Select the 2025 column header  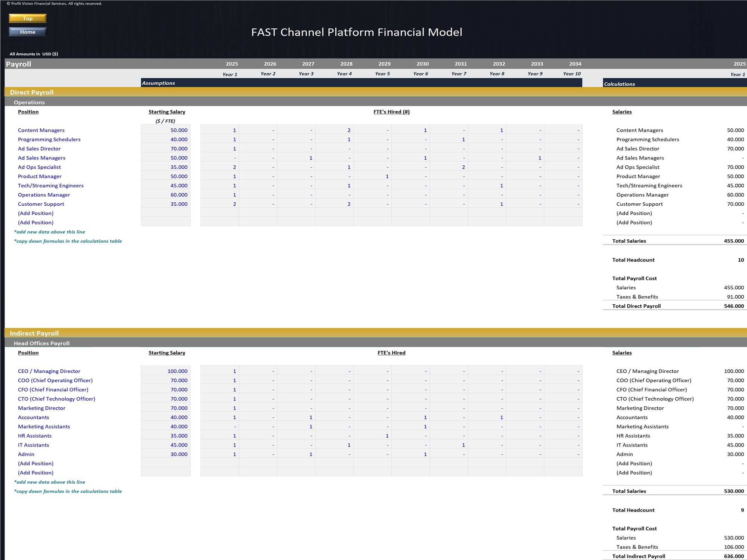(231, 63)
